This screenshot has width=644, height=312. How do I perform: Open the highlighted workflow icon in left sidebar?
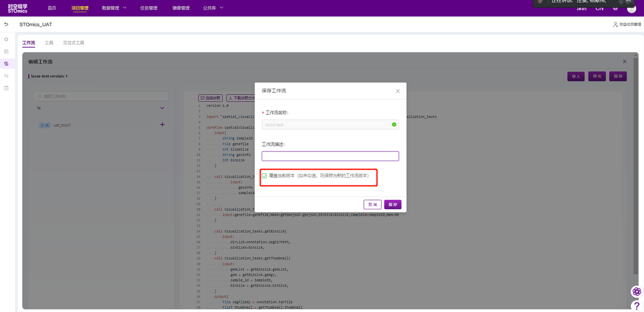(6, 64)
